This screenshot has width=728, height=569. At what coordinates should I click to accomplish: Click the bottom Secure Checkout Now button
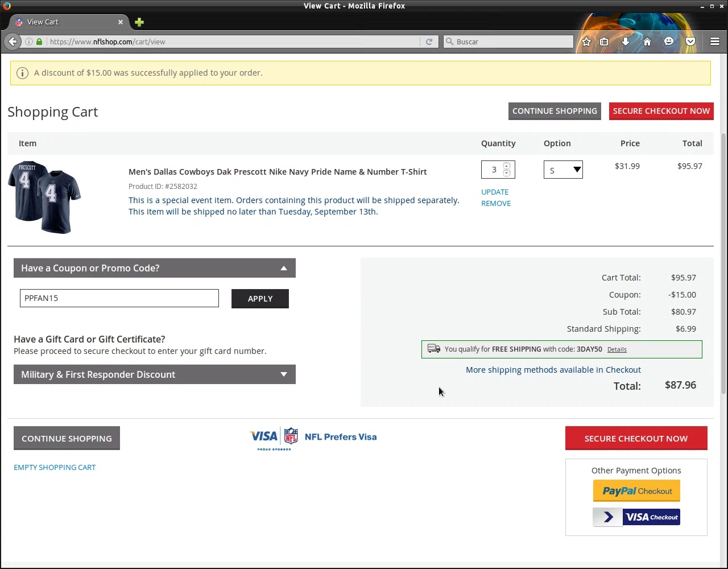point(636,438)
